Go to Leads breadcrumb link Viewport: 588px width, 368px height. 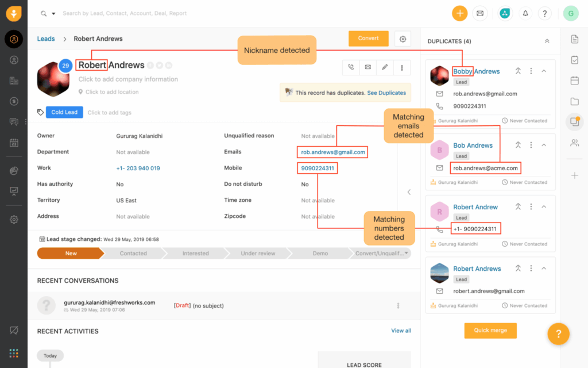click(x=46, y=39)
